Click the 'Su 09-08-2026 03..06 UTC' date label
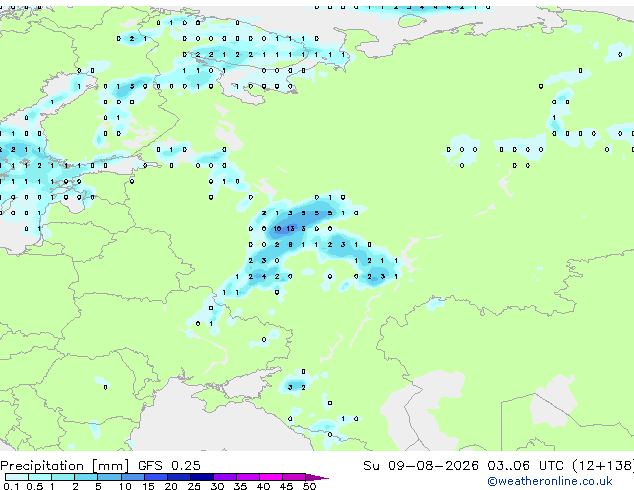This screenshot has height=490, width=634. 463,465
